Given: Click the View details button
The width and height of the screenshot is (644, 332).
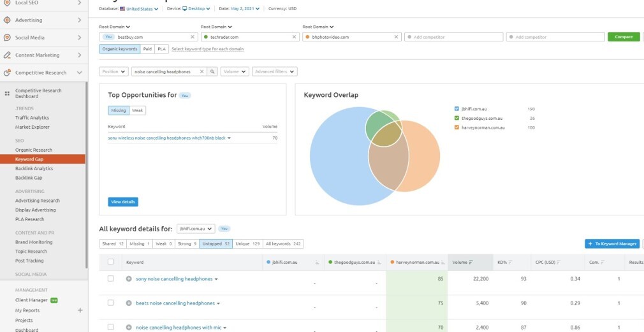Looking at the screenshot, I should (x=123, y=202).
